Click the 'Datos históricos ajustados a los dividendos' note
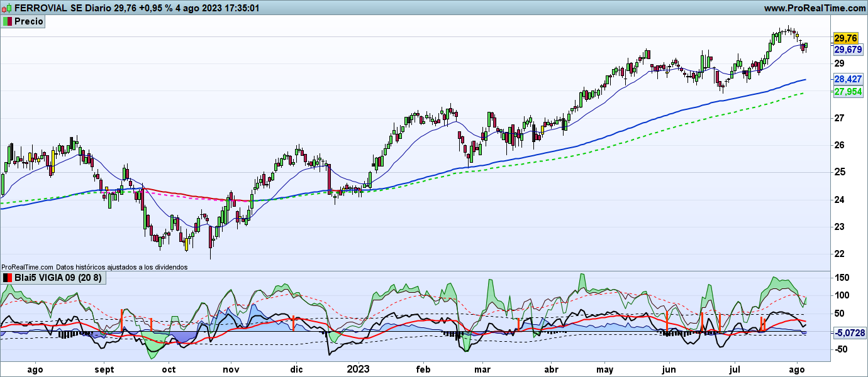 point(121,267)
